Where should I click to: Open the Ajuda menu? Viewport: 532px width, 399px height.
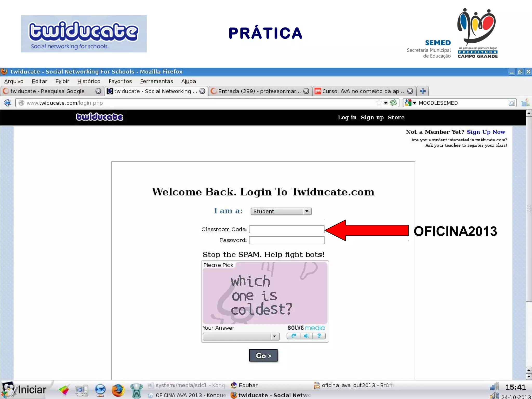tap(189, 81)
